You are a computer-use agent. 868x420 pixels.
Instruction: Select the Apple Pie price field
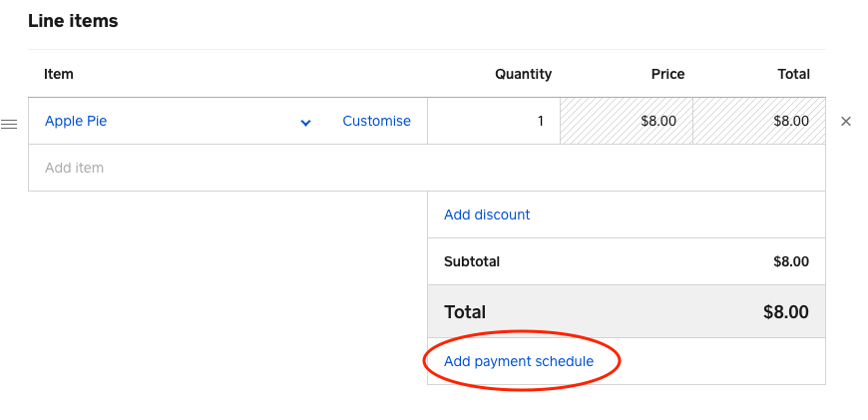click(x=626, y=121)
